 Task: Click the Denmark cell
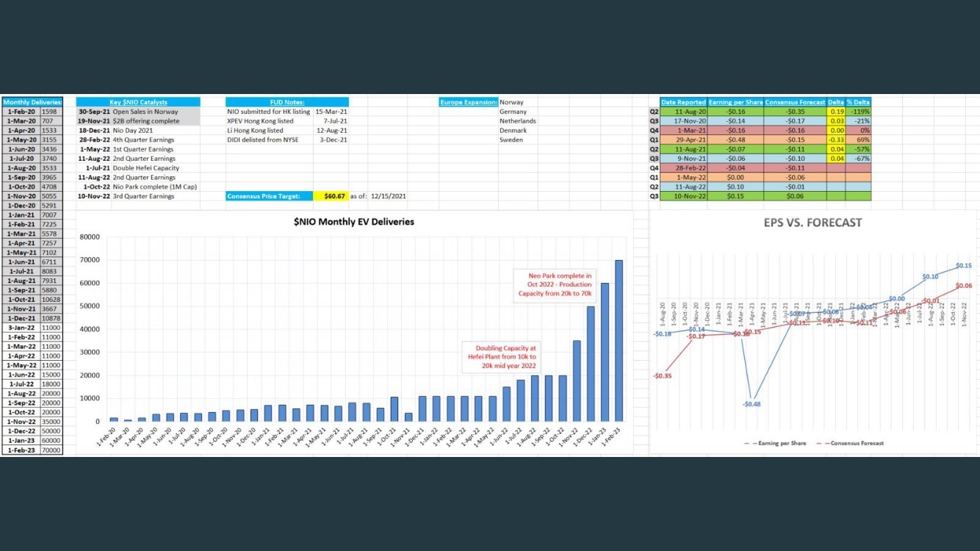click(513, 131)
